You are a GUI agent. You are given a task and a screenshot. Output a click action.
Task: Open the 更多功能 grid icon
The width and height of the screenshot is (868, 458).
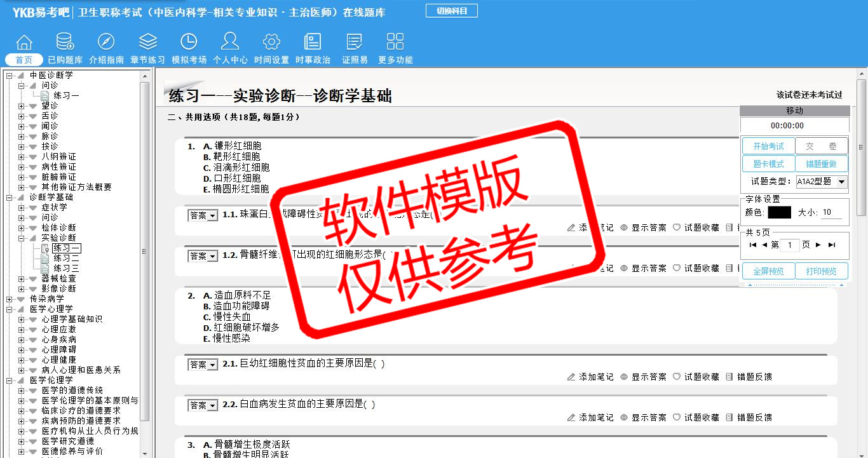[395, 43]
